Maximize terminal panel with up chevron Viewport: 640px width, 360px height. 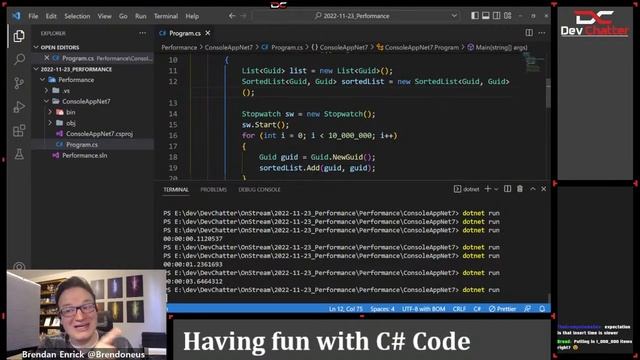533,189
